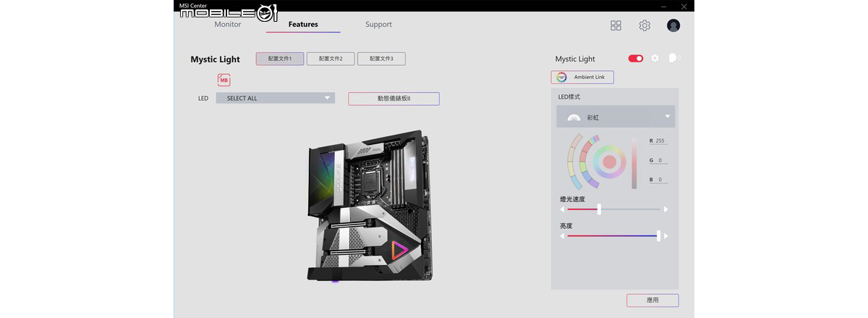Open Mystic Light small gear settings
The image size is (868, 318).
(655, 58)
